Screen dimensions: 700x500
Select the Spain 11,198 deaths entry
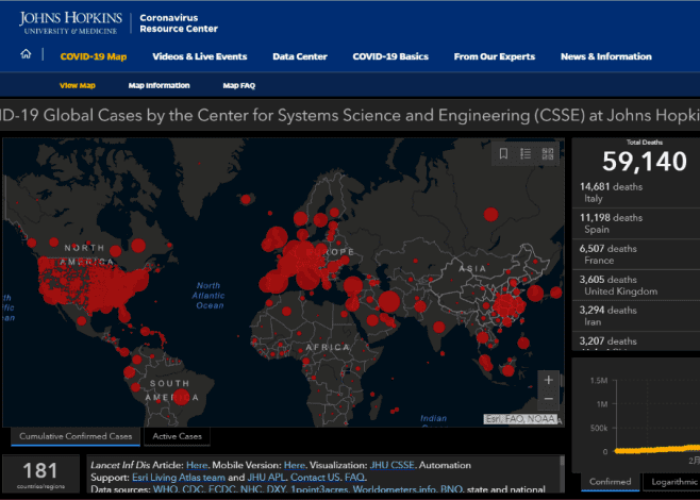[x=636, y=223]
